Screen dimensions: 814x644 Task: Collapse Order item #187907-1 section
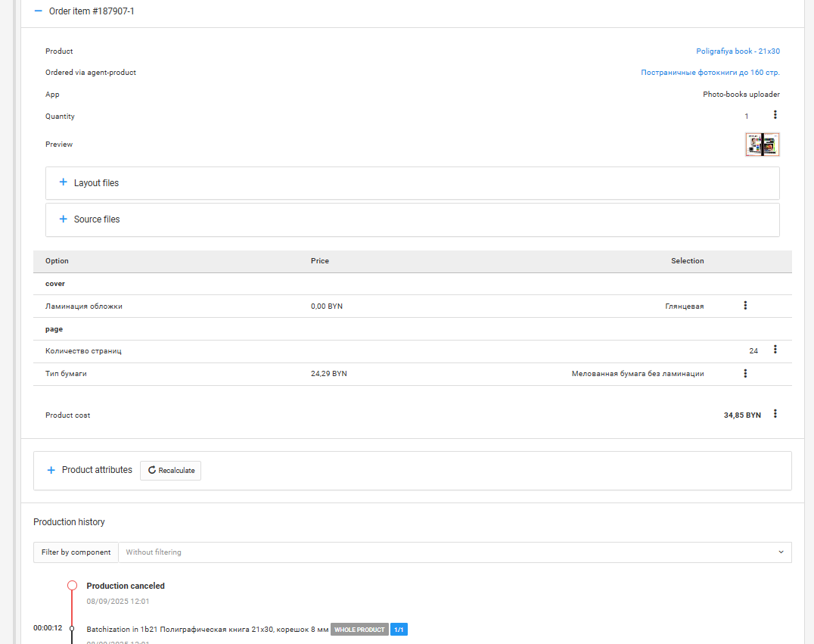coord(38,11)
